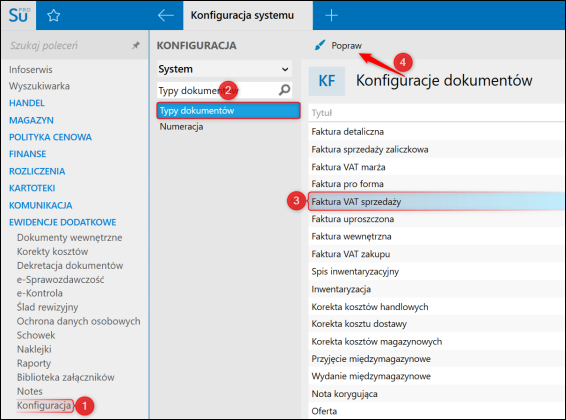This screenshot has width=566, height=420.
Task: Expand the HANDEL menu section
Action: pos(27,103)
